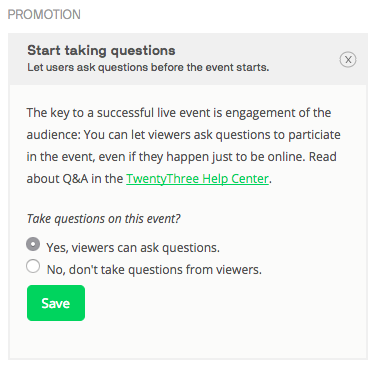
Task: Dismiss the Start taking questions panel
Action: click(x=348, y=60)
